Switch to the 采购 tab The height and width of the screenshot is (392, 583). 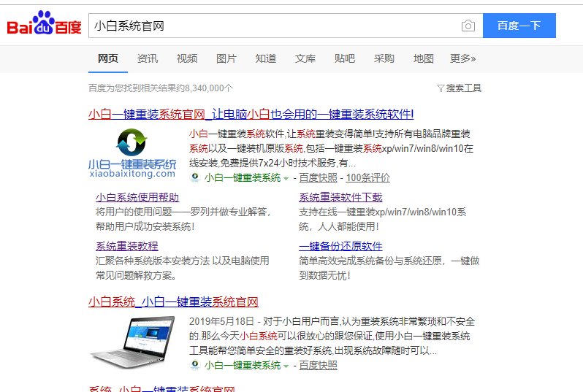tap(384, 58)
